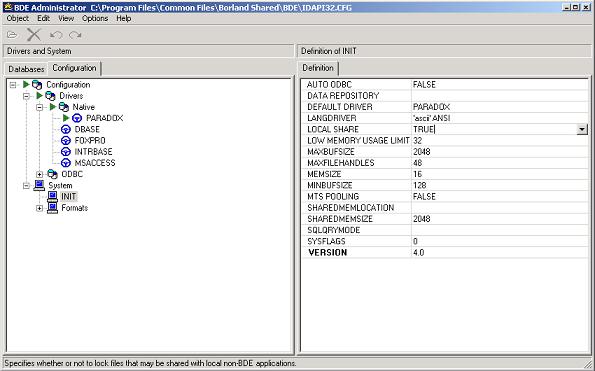Image resolution: width=595 pixels, height=371 pixels.
Task: Open the LOCAL SHARE dropdown arrow
Action: click(582, 129)
